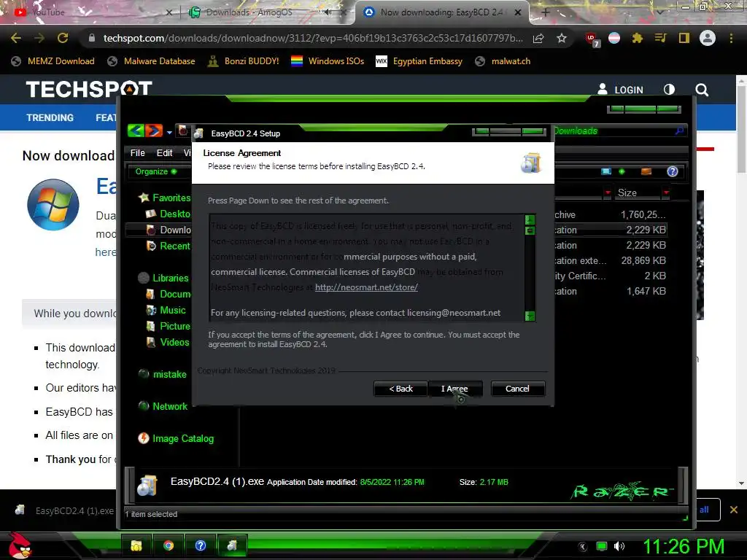Open uBlock Origin extension icon
Viewport: 747px width, 560px height.
[592, 39]
